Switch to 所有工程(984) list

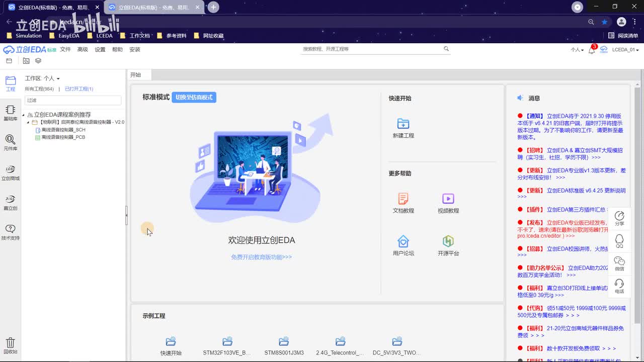[39, 89]
